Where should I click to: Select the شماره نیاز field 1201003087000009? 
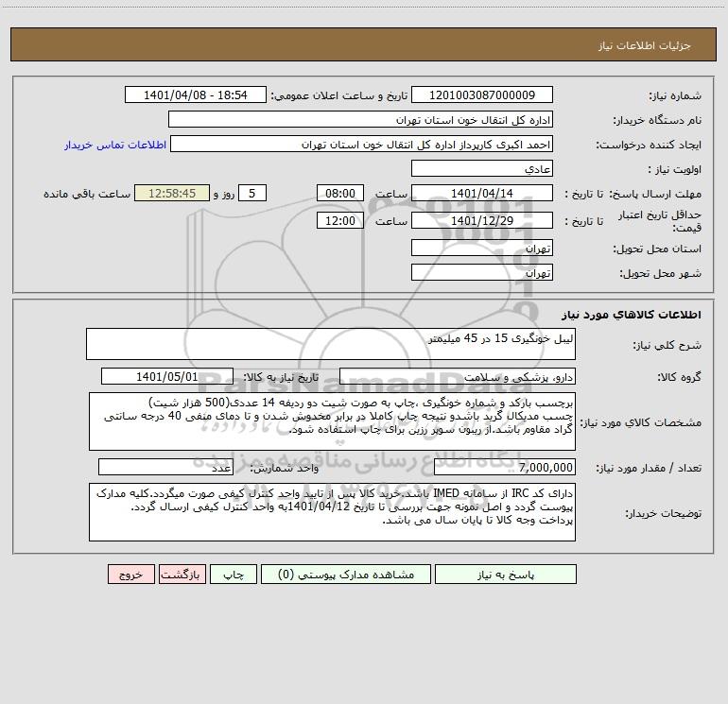[x=482, y=95]
